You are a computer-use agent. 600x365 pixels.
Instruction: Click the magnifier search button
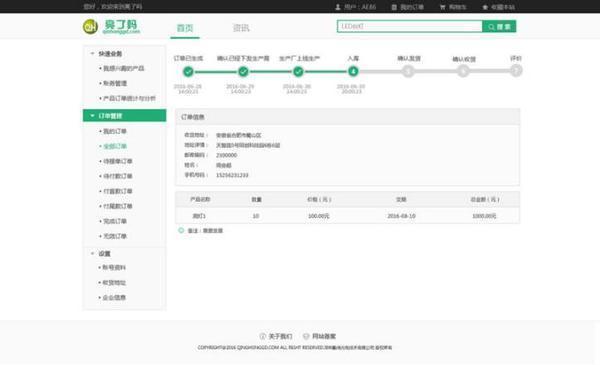[x=499, y=26]
